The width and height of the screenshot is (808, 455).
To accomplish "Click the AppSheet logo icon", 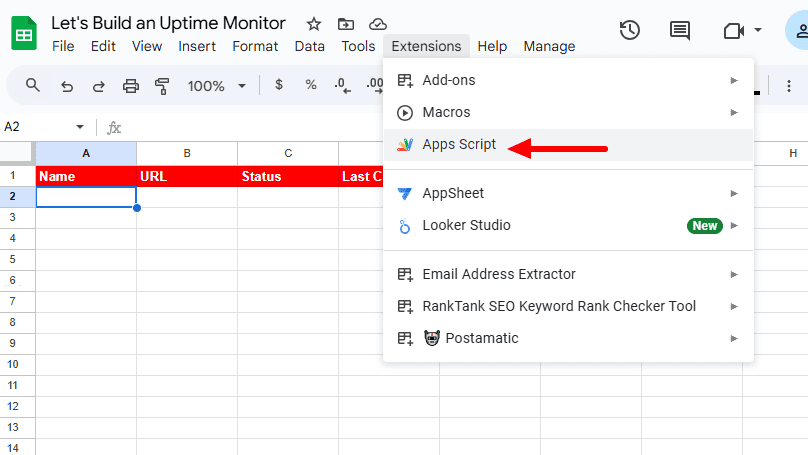I will tap(405, 194).
